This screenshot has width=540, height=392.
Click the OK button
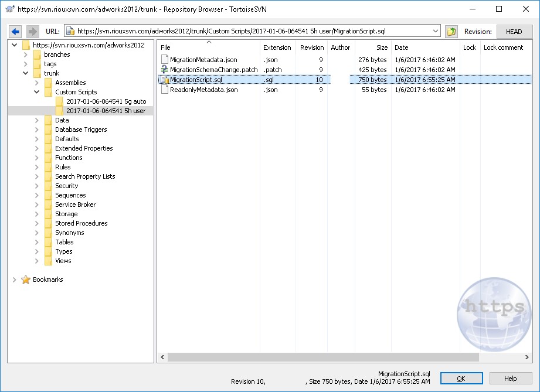pyautogui.click(x=461, y=379)
